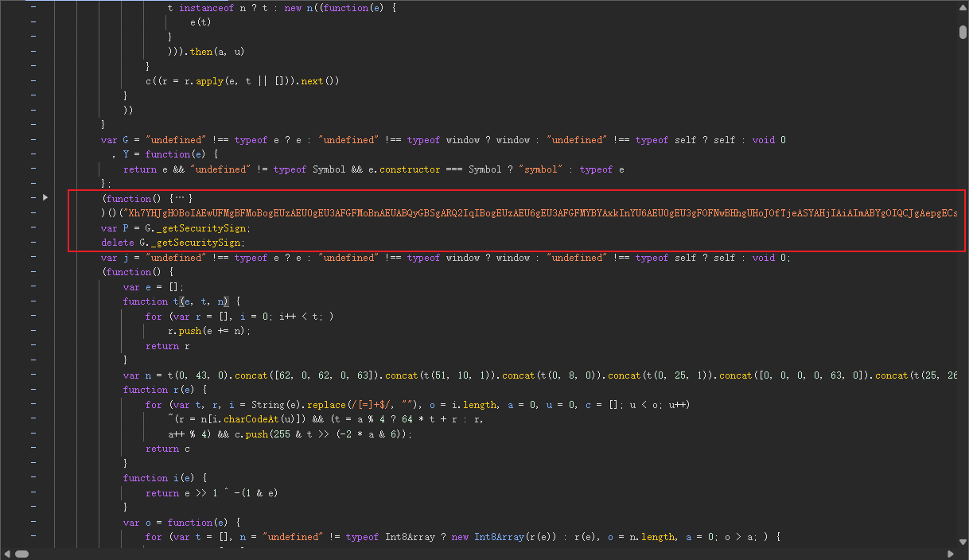Click the vertical scrollbar thumb

963,32
